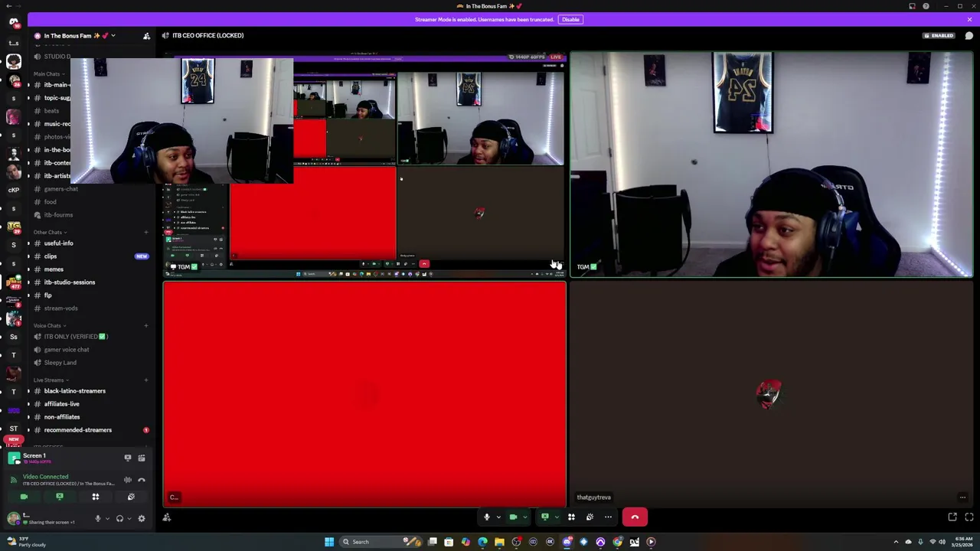Collapse the Main Chats category
The width and height of the screenshot is (980, 551).
pyautogui.click(x=49, y=74)
